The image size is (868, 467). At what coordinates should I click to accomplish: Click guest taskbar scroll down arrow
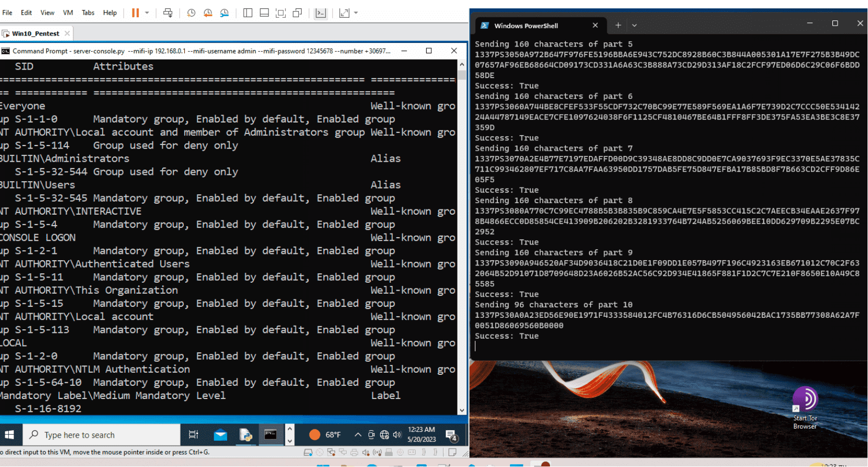click(x=290, y=441)
